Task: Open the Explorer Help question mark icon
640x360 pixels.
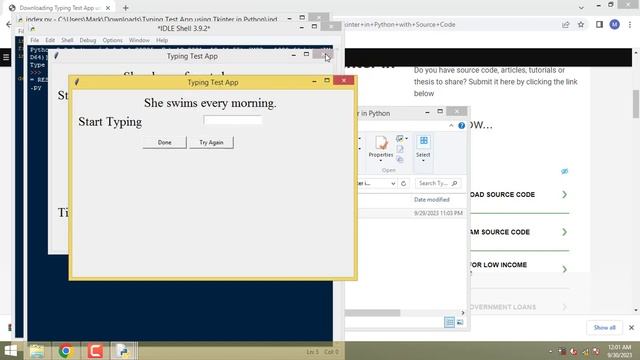Action: click(461, 125)
